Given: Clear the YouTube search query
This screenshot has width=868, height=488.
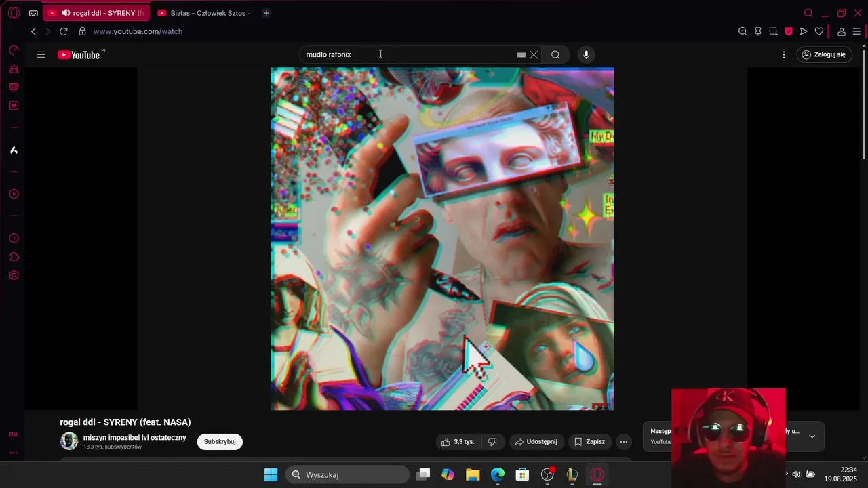Looking at the screenshot, I should coord(534,55).
